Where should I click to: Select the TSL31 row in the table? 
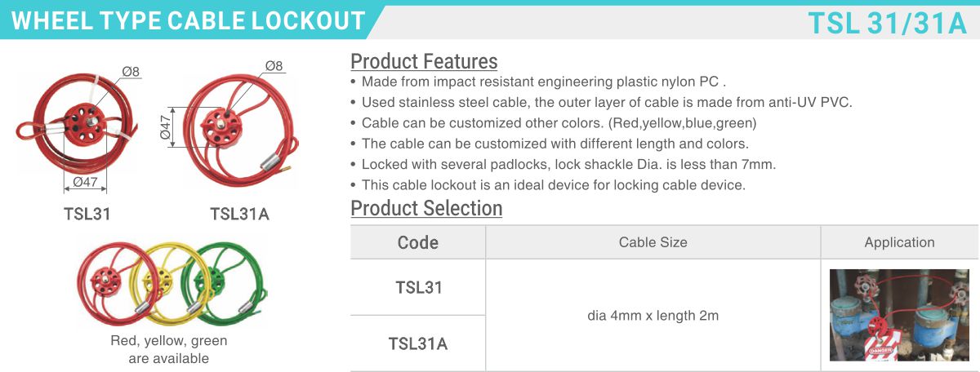pos(418,287)
